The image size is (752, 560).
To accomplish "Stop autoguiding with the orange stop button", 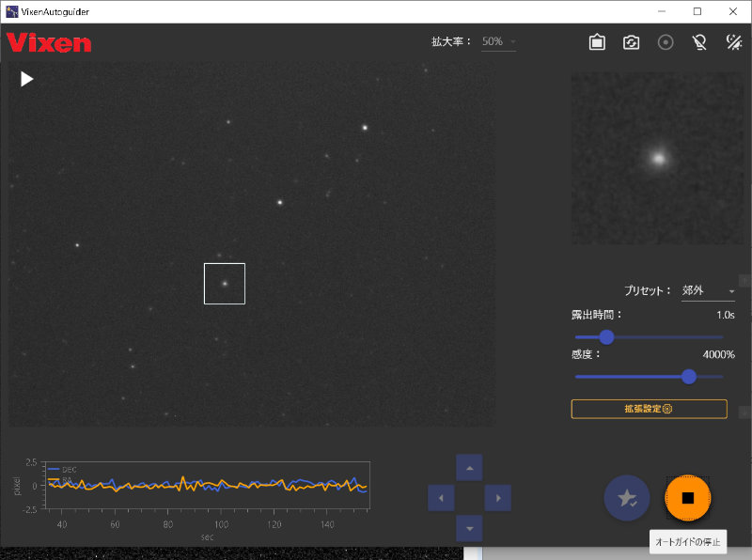I will click(687, 498).
